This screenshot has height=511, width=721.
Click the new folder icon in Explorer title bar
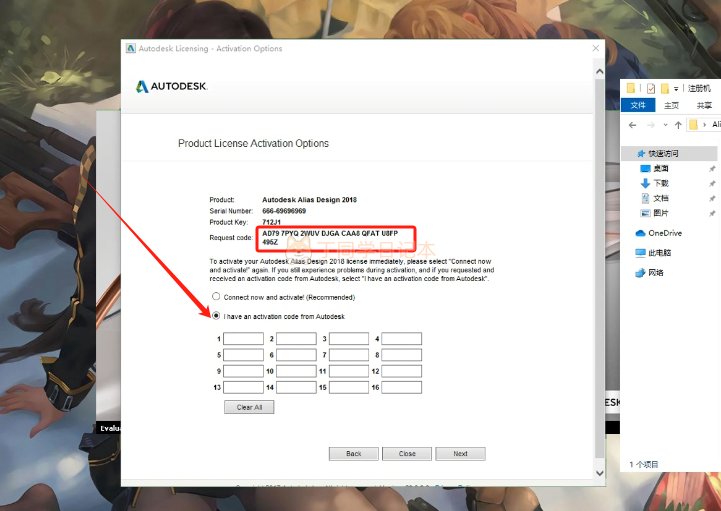point(665,88)
